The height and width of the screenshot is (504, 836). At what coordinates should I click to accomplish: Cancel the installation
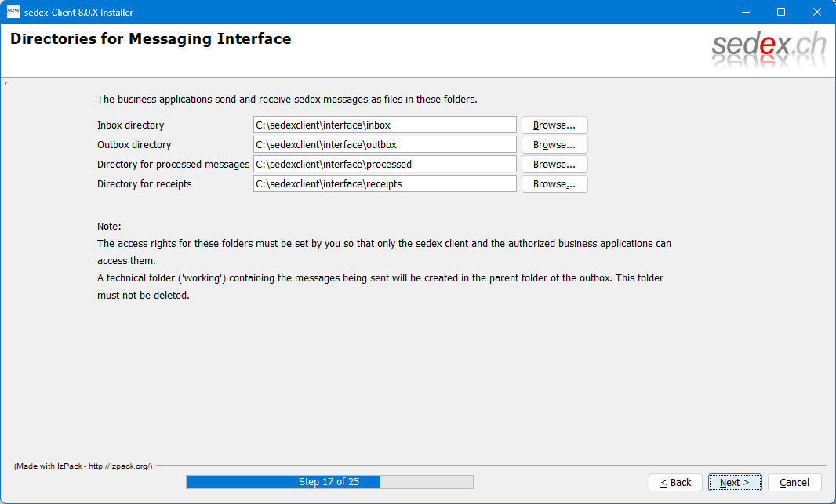pos(794,482)
